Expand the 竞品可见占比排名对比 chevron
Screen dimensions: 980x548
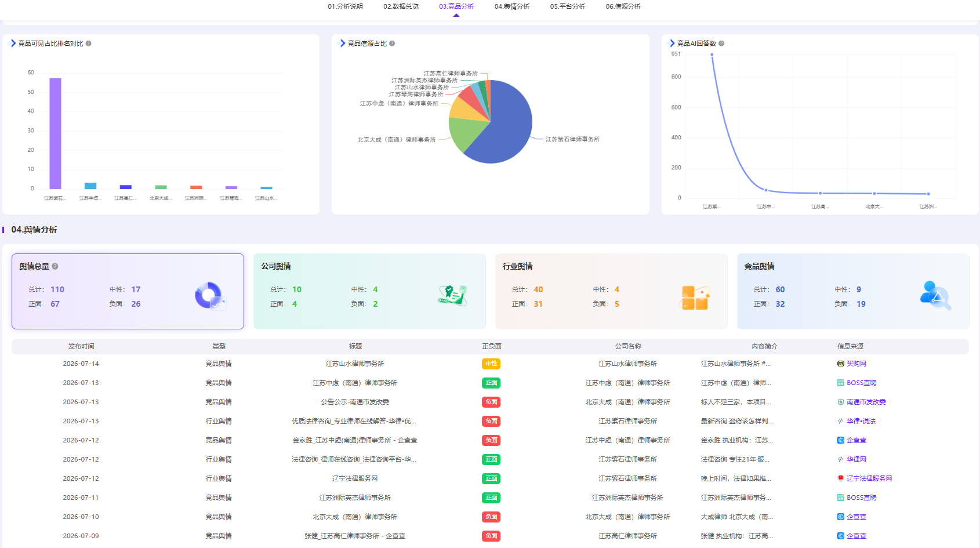[13, 43]
